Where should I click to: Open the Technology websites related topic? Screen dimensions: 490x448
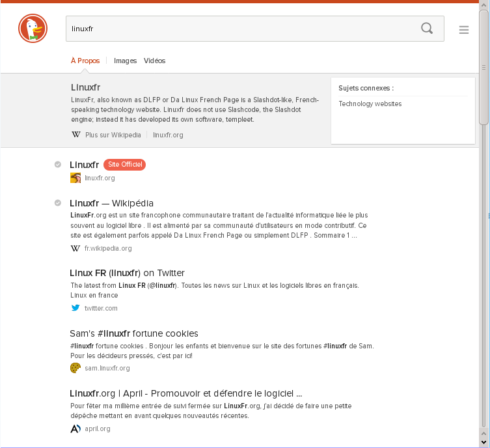tap(370, 104)
